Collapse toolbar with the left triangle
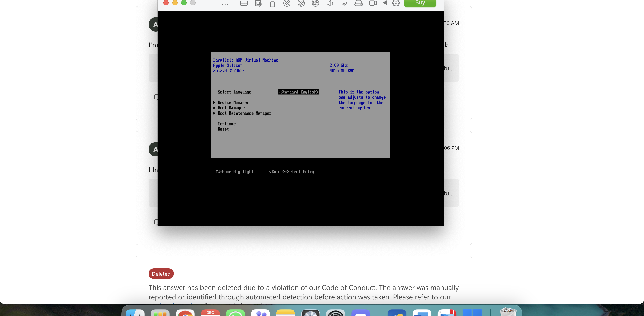 click(385, 3)
